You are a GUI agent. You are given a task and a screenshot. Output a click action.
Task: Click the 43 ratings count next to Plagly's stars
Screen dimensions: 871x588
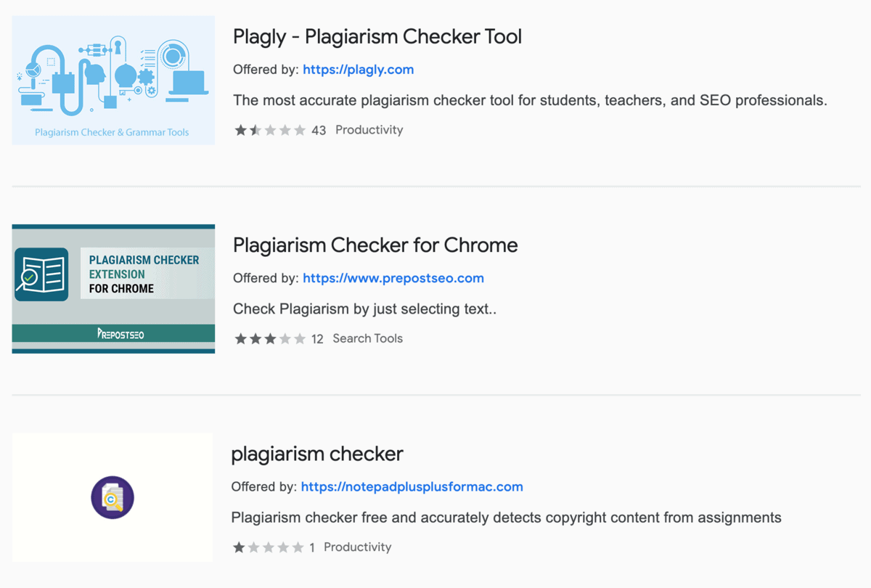click(318, 129)
